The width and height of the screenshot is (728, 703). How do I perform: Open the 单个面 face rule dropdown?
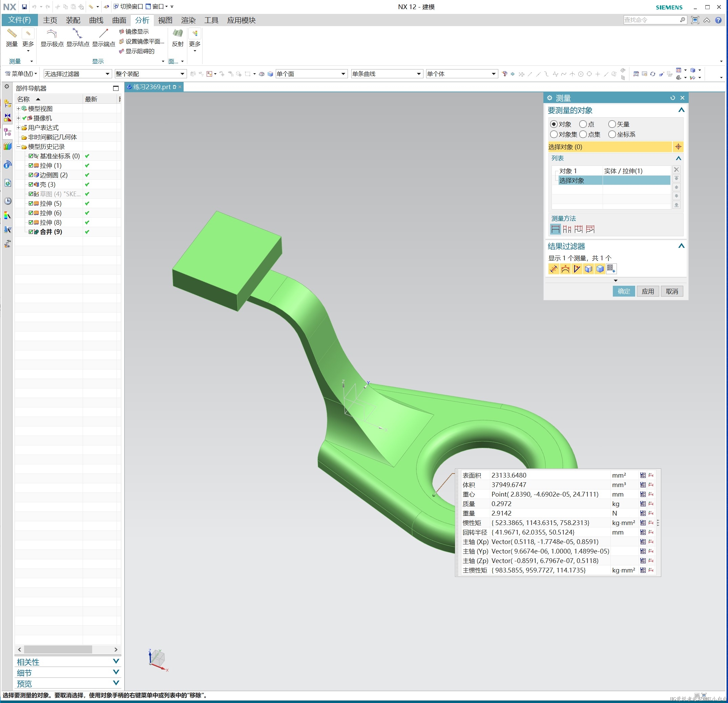point(311,74)
